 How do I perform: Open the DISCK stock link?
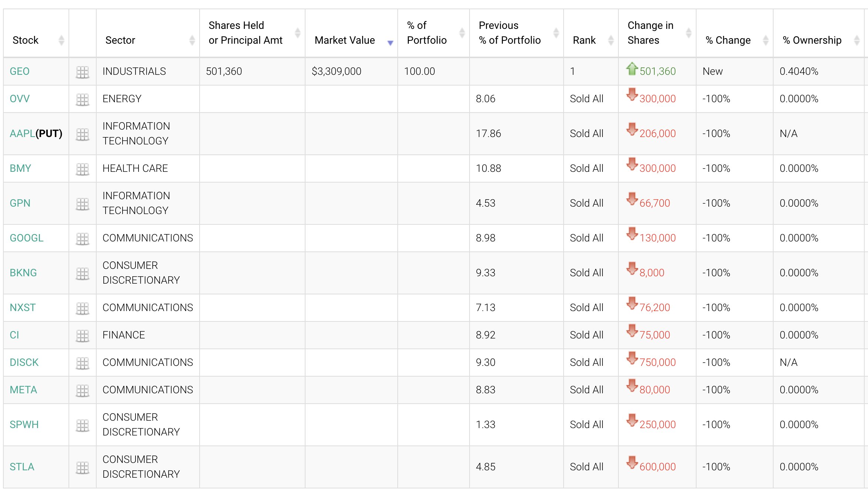pos(24,363)
